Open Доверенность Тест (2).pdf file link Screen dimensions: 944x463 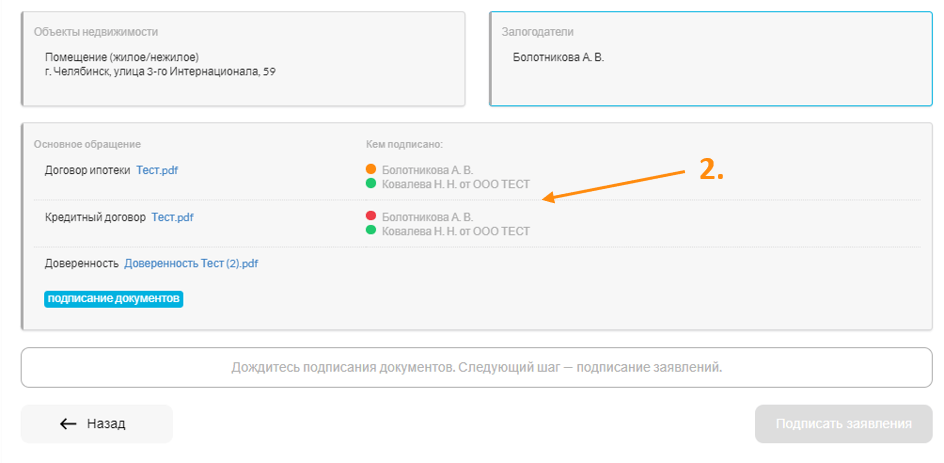tap(191, 264)
